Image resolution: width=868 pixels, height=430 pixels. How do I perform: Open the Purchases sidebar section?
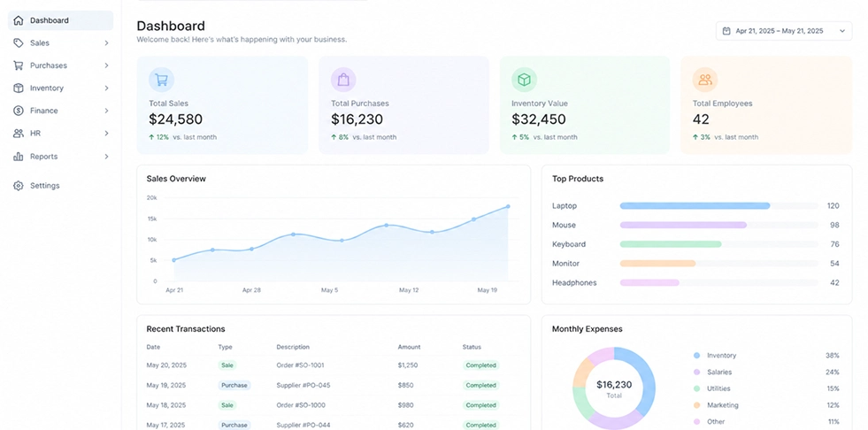pyautogui.click(x=60, y=65)
